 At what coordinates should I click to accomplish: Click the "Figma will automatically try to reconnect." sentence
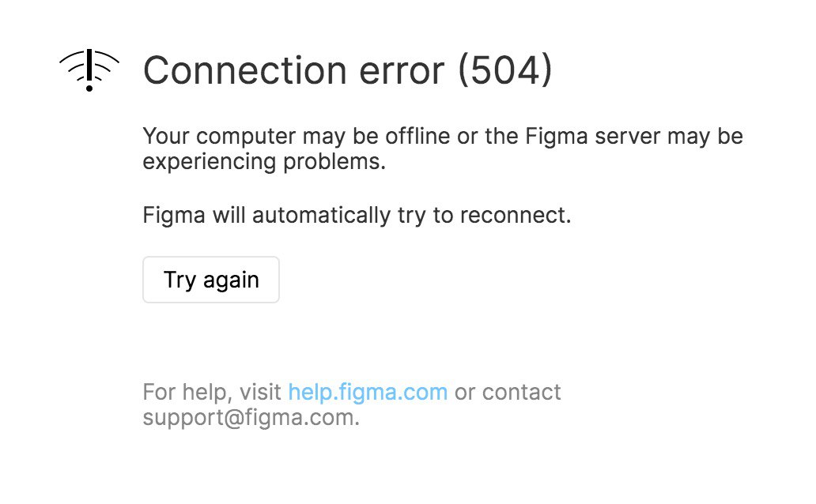pos(357,215)
